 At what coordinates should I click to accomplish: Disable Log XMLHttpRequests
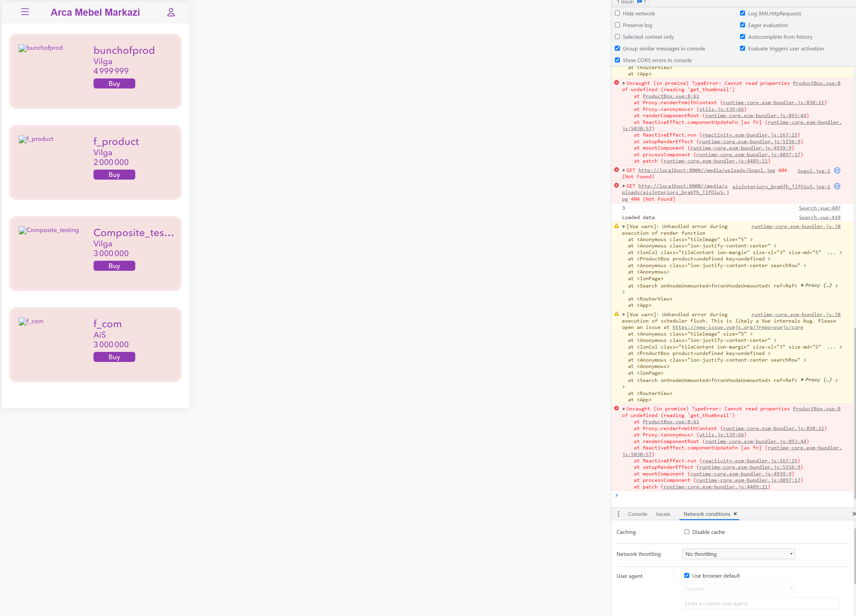(x=742, y=13)
